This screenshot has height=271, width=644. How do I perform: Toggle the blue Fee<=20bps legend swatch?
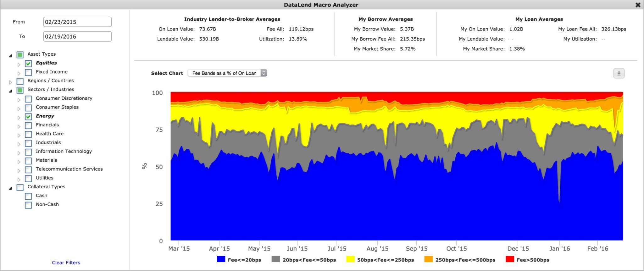pos(221,259)
